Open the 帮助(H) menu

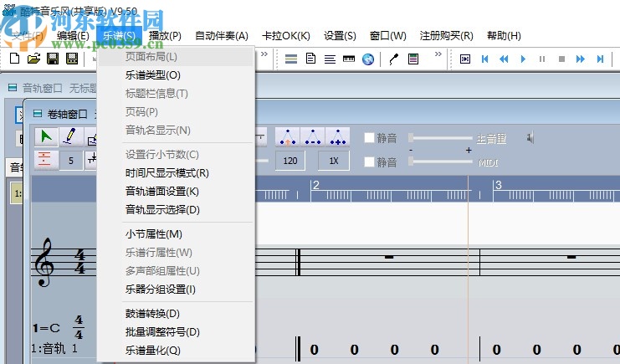click(504, 36)
